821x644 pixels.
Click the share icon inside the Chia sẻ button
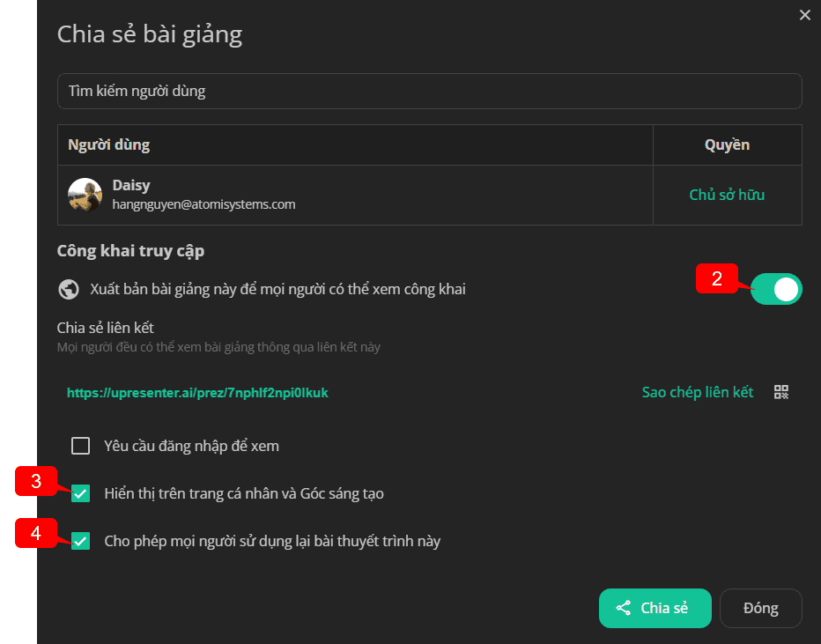pyautogui.click(x=623, y=608)
